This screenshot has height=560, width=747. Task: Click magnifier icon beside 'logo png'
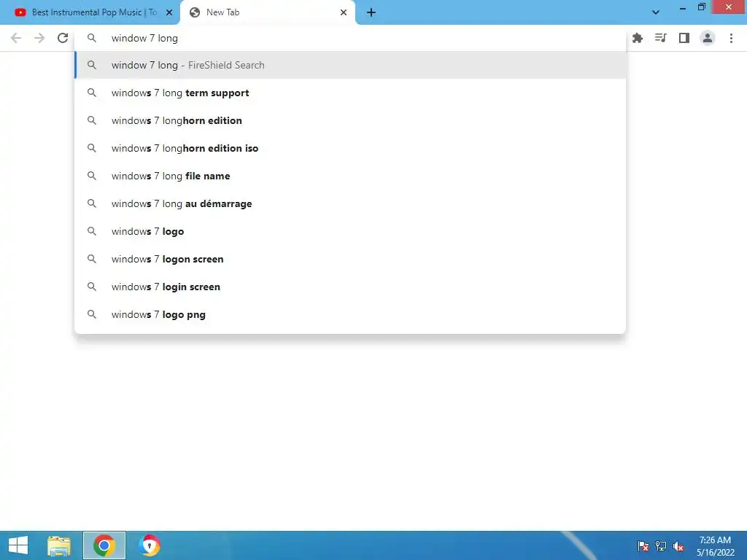[x=92, y=314]
